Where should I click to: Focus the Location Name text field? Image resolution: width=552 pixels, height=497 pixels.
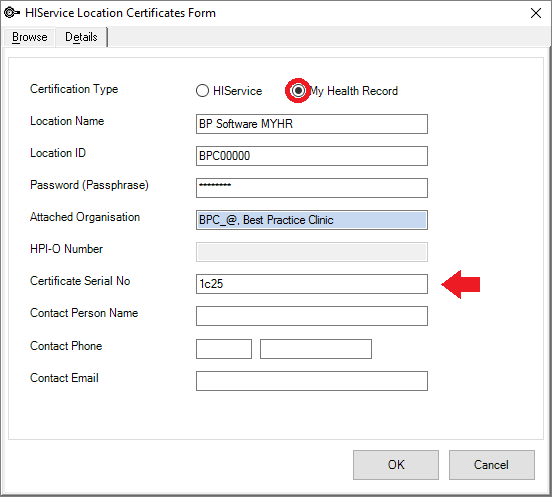click(x=312, y=124)
